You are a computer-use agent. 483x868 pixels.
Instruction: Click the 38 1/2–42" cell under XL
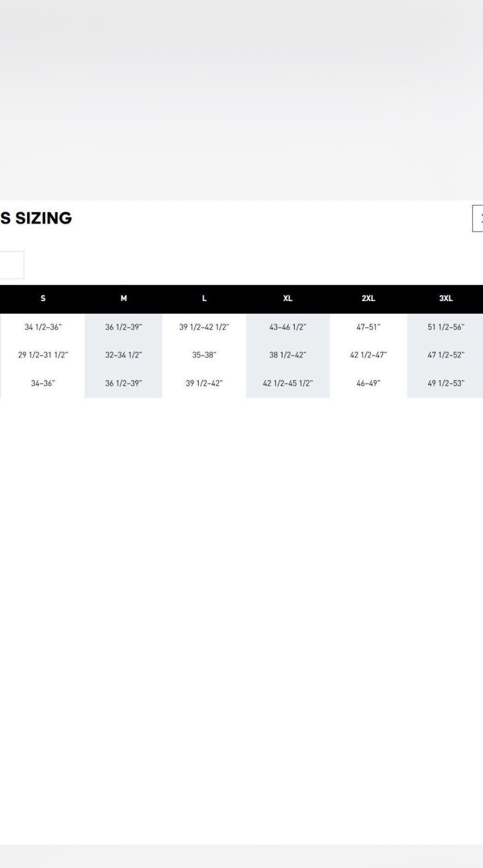[x=288, y=355]
